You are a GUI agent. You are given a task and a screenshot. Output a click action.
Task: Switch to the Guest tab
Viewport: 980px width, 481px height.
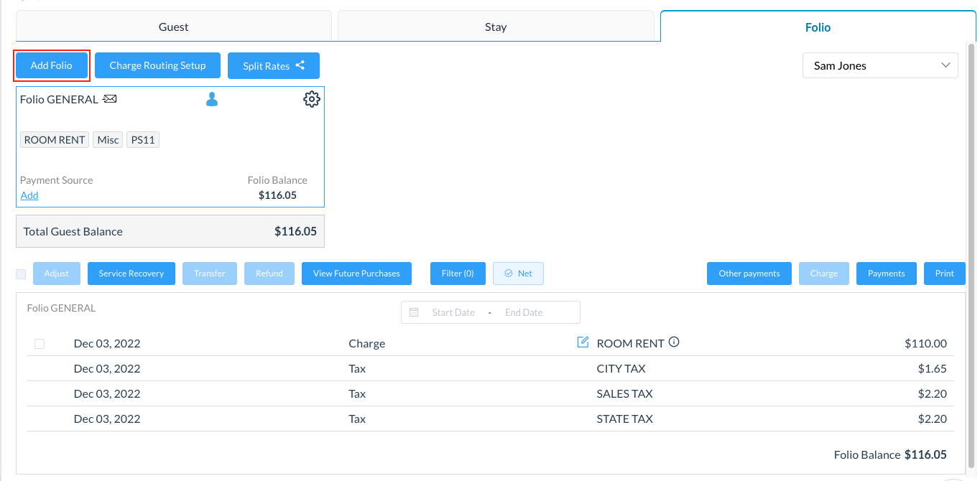pyautogui.click(x=173, y=27)
